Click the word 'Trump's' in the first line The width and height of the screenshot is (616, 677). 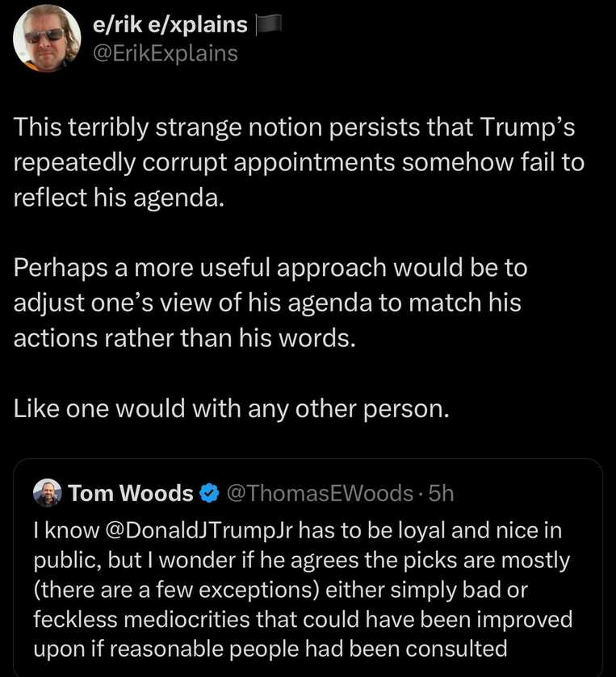[x=527, y=127]
